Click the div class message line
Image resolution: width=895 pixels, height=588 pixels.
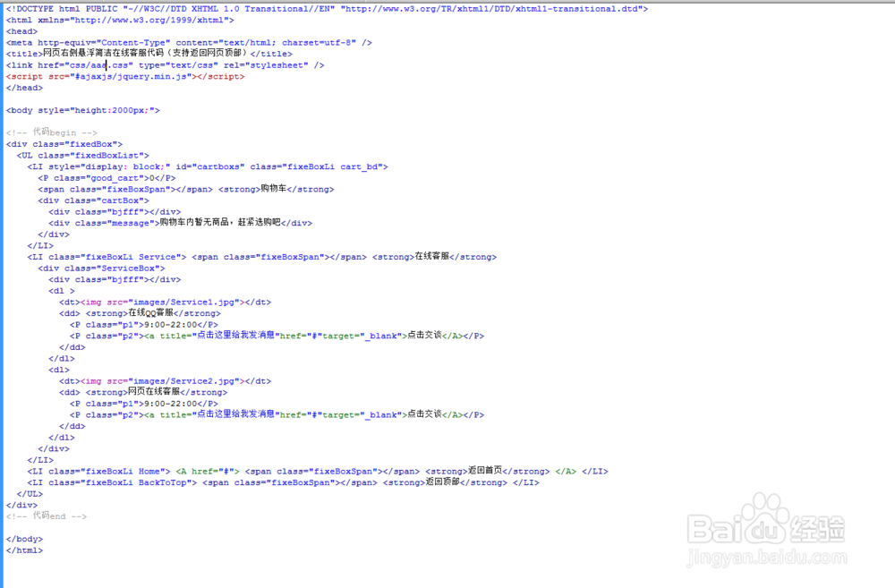coord(181,223)
